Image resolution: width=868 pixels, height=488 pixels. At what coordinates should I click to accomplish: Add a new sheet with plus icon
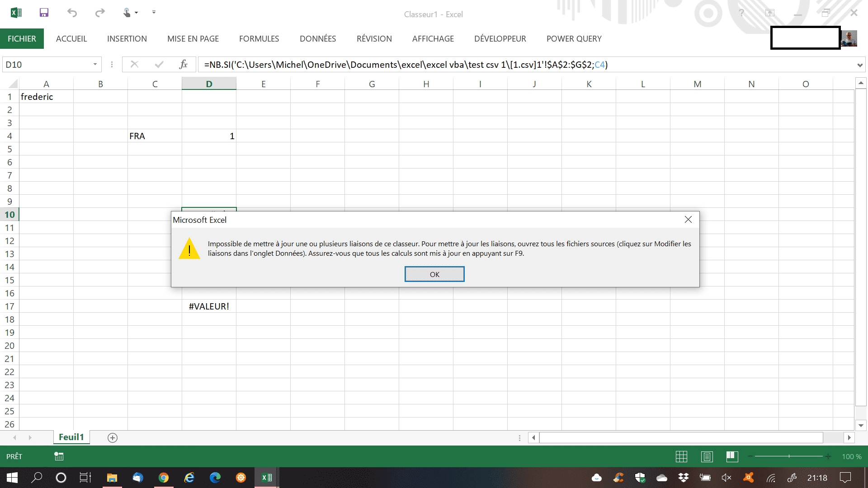pyautogui.click(x=113, y=438)
